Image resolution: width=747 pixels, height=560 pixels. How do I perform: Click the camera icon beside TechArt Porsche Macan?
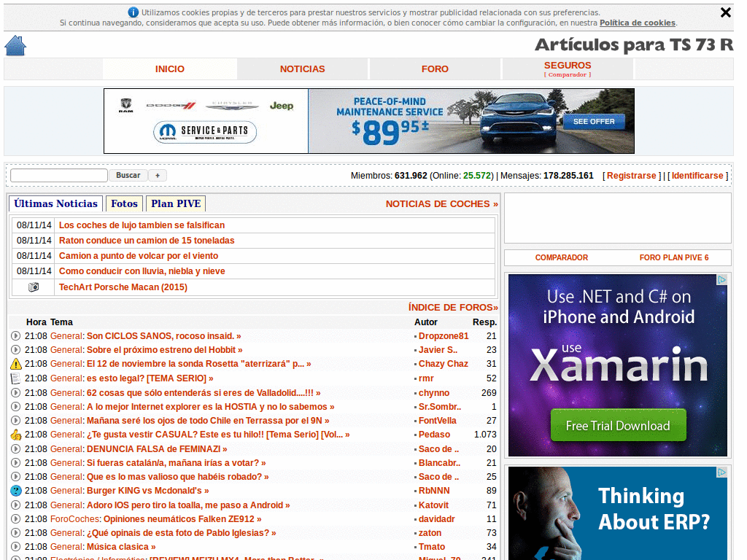pos(34,287)
